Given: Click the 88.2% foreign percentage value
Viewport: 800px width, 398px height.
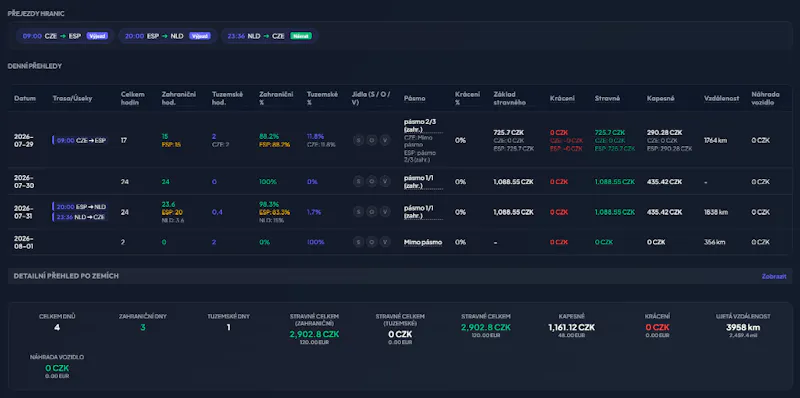Looking at the screenshot, I should tap(269, 136).
